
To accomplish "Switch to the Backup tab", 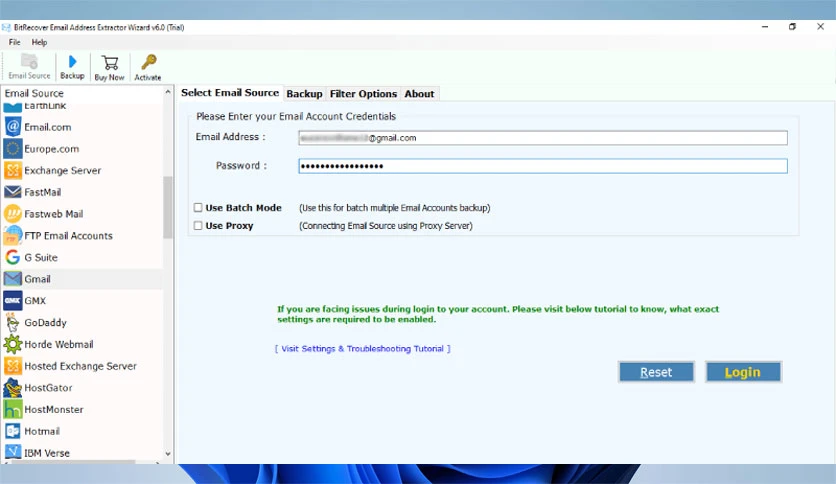I will tap(304, 94).
